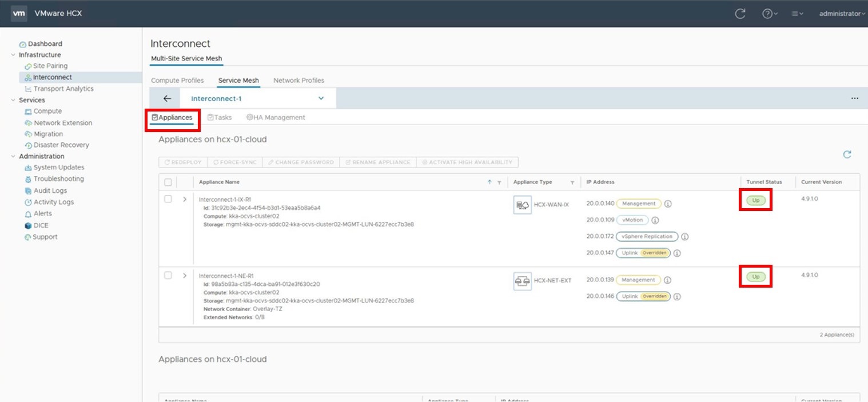Sort by the Appliance Name column header
This screenshot has height=402, width=868.
point(219,182)
